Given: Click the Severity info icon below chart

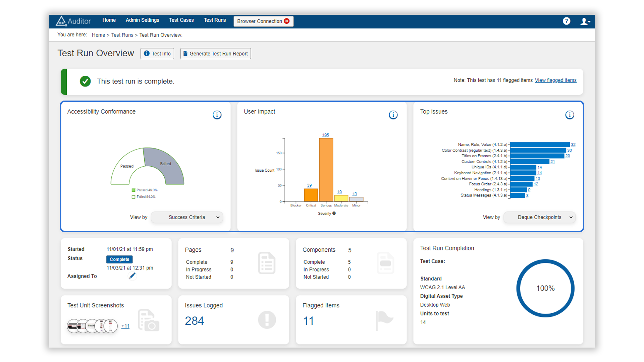Looking at the screenshot, I should click(x=334, y=213).
